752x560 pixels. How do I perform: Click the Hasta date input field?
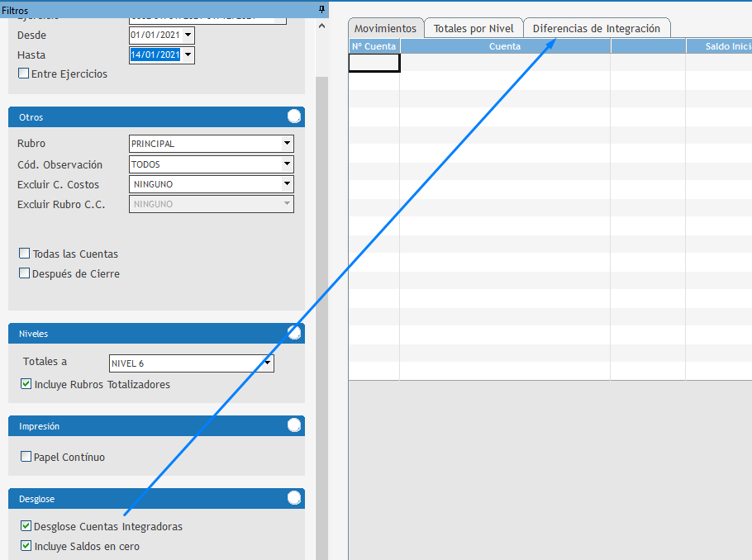coord(155,55)
